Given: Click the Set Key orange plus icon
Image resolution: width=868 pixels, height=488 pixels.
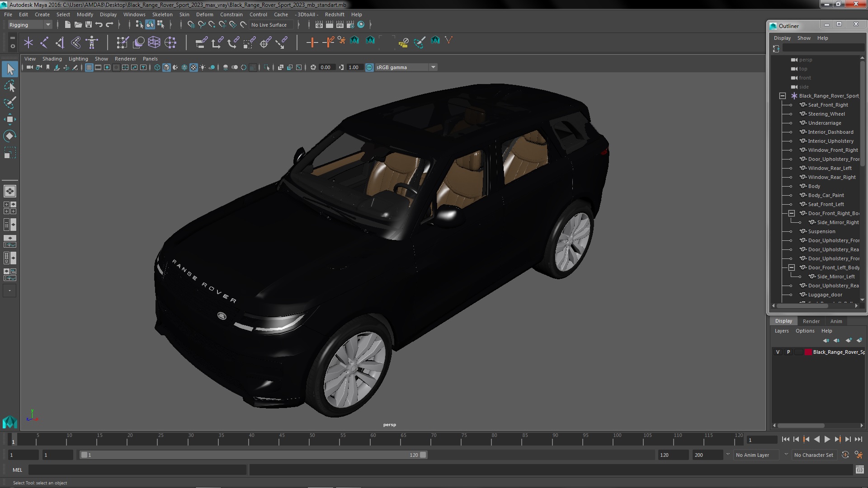Looking at the screenshot, I should pyautogui.click(x=311, y=42).
